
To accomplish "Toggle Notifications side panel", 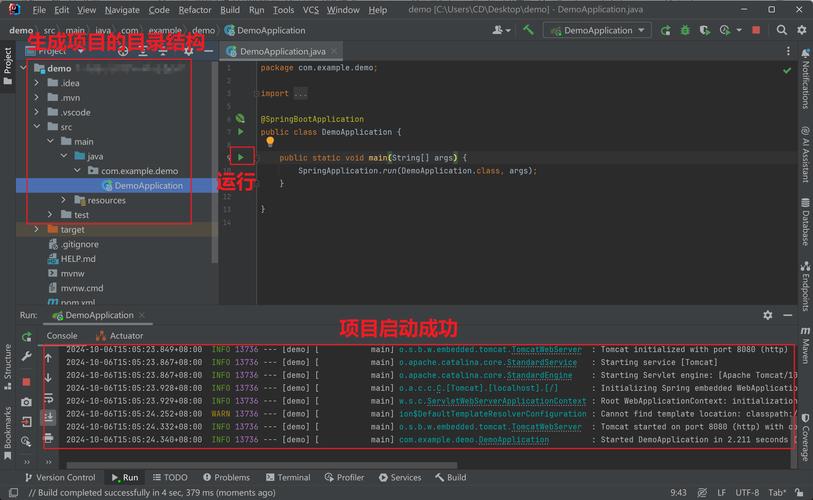I will point(805,79).
